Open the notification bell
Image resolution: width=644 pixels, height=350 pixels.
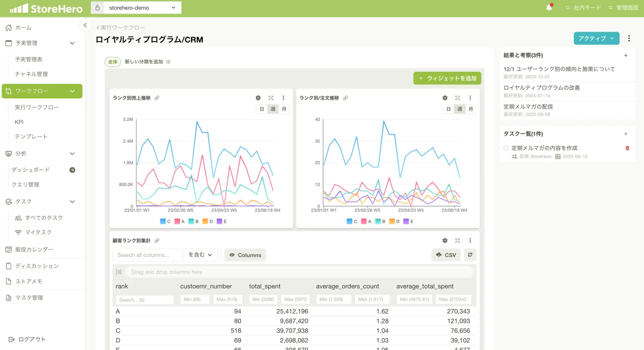(549, 7)
